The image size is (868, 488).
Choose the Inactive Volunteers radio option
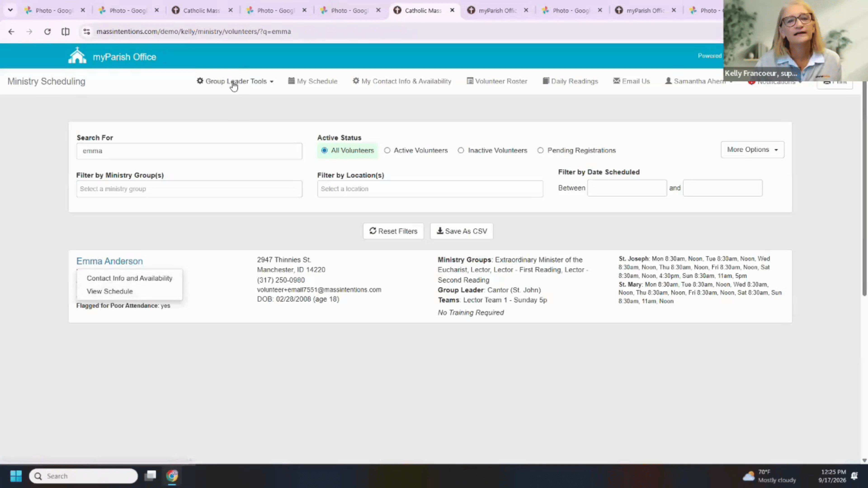pos(461,150)
